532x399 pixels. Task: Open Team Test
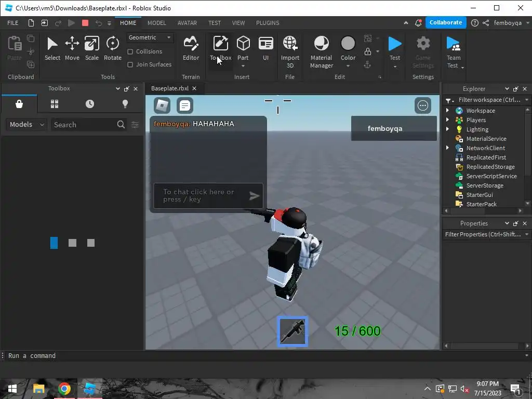pos(453,52)
